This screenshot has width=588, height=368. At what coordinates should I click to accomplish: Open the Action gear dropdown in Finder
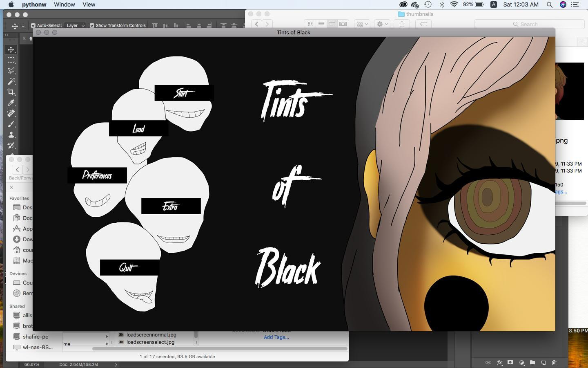[382, 24]
